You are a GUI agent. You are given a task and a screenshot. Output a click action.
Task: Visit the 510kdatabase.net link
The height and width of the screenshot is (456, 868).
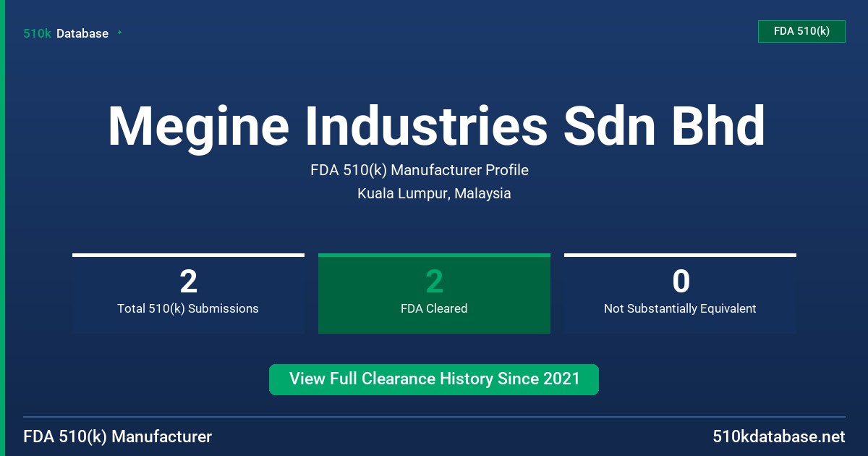coord(778,436)
